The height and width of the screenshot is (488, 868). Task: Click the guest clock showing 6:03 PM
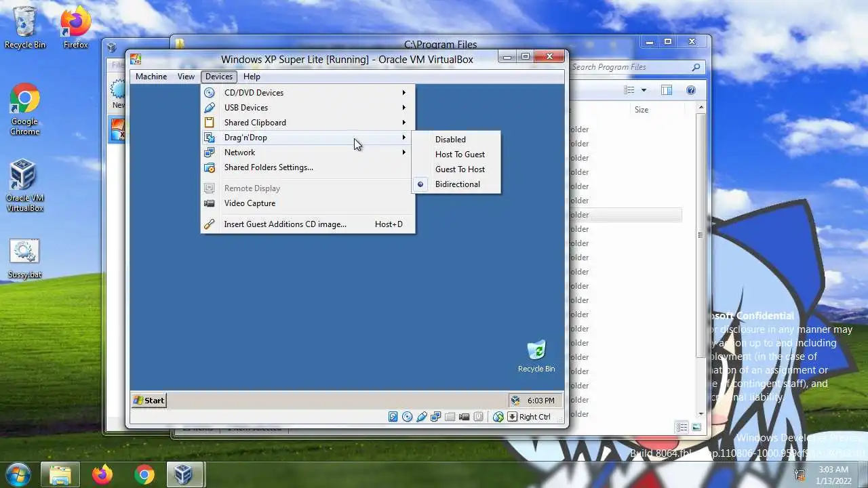coord(540,401)
